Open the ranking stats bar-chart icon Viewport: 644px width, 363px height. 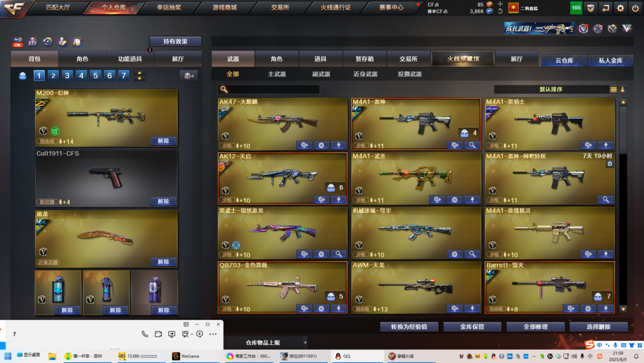click(32, 42)
